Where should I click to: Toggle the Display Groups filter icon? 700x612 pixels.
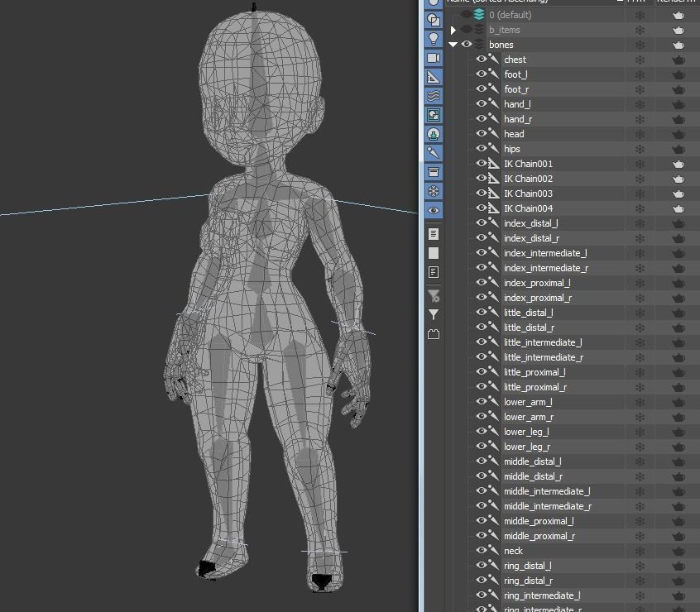pos(433,115)
